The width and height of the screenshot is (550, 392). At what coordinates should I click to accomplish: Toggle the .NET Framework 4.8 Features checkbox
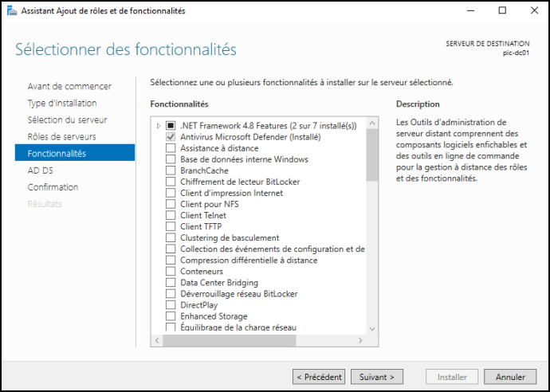[x=171, y=126]
